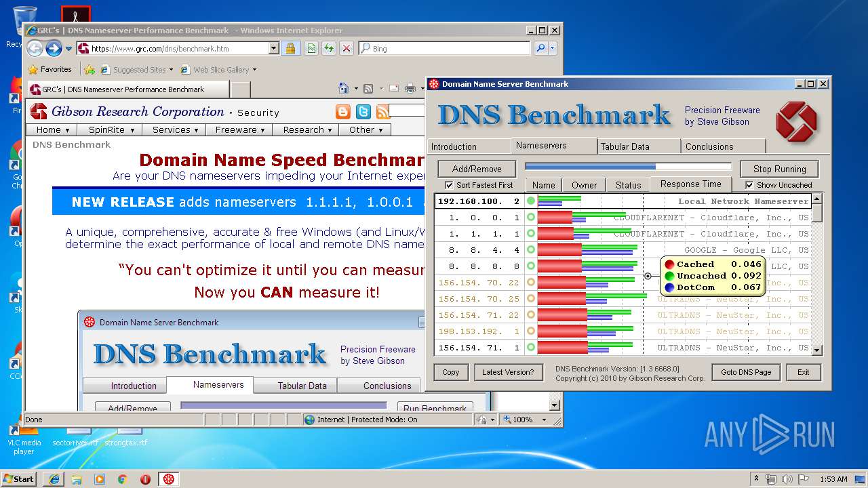Click the Copy button
The width and height of the screenshot is (868, 488).
(x=451, y=372)
